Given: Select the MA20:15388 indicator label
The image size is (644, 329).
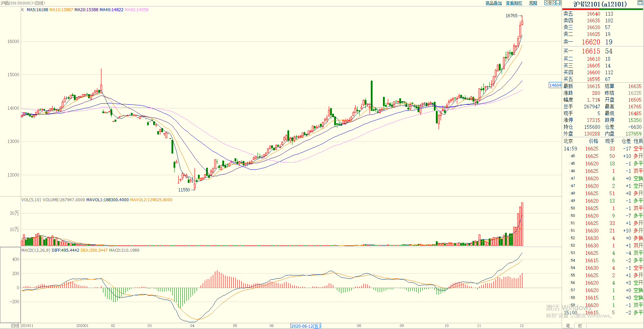Looking at the screenshot, I should (x=86, y=9).
